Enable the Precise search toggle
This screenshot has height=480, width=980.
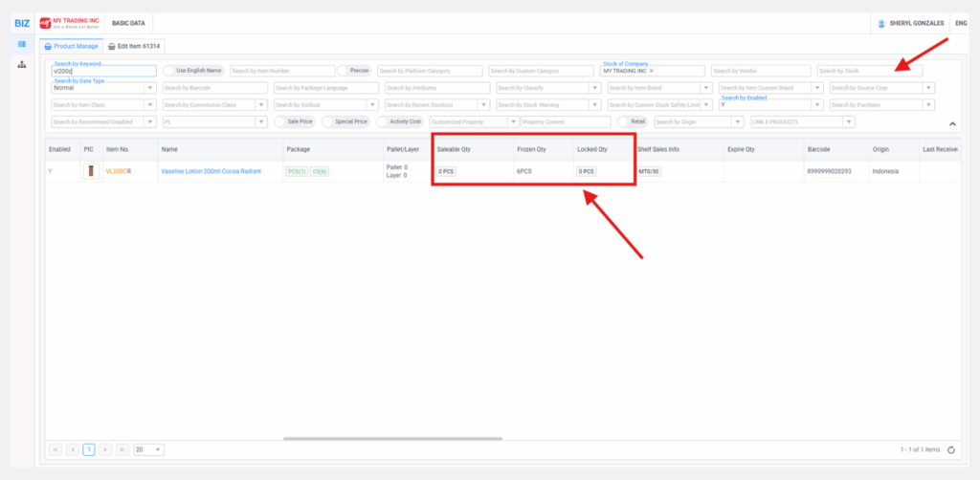[344, 71]
